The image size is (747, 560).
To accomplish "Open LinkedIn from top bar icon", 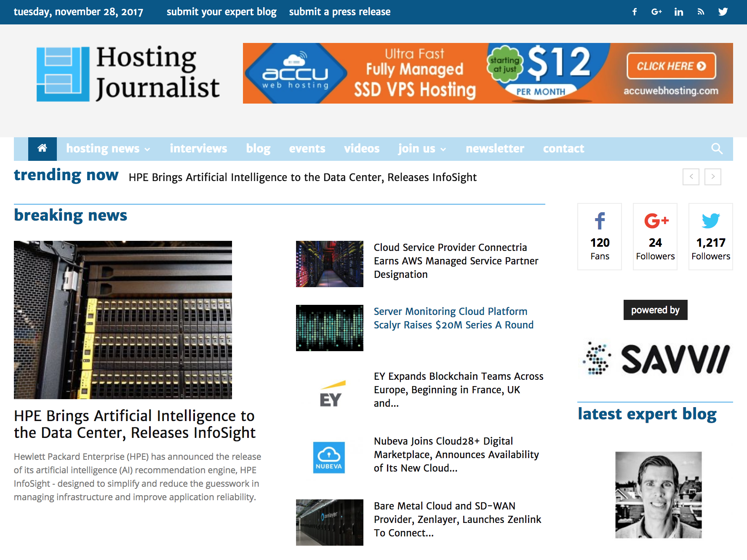I will 679,12.
